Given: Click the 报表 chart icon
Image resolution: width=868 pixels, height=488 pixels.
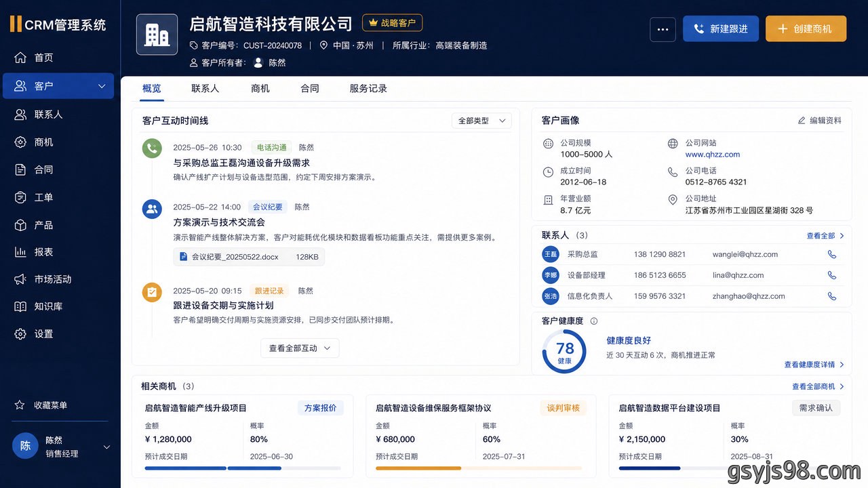Looking at the screenshot, I should pyautogui.click(x=21, y=251).
